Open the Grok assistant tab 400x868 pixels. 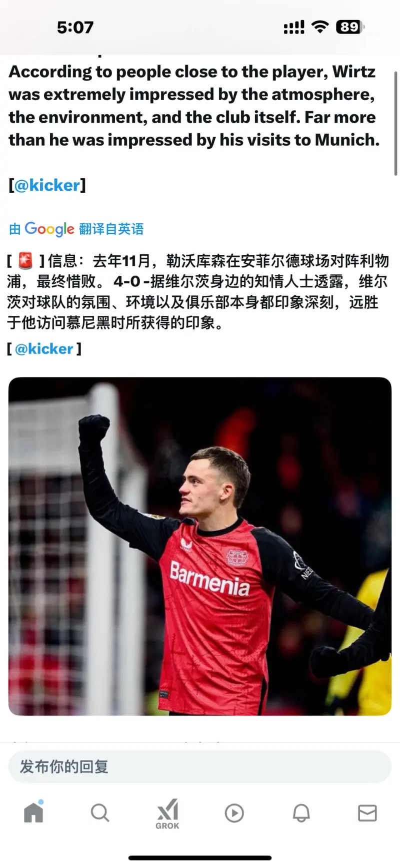click(x=167, y=814)
